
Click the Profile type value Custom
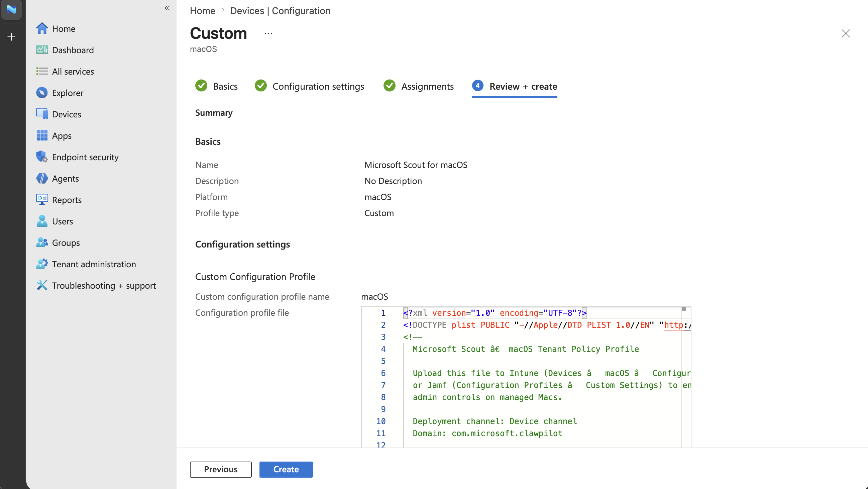point(379,213)
